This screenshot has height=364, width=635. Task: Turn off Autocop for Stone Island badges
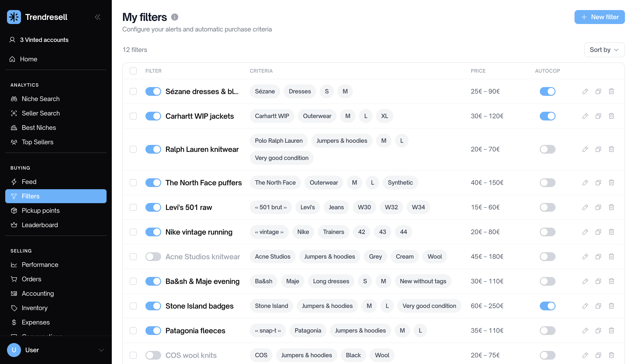click(x=547, y=306)
